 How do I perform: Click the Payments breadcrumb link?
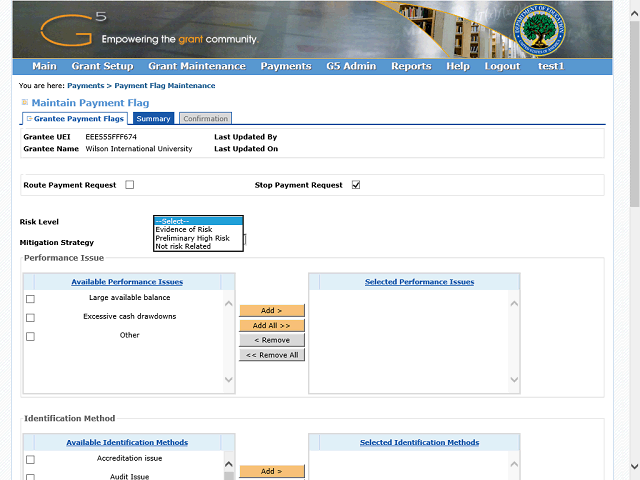(85, 86)
